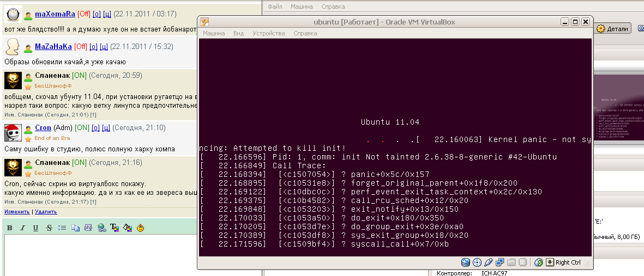The height and width of the screenshot is (276, 644).
Task: Click MaZaHaKa default silhouette avatar
Action: point(13,47)
